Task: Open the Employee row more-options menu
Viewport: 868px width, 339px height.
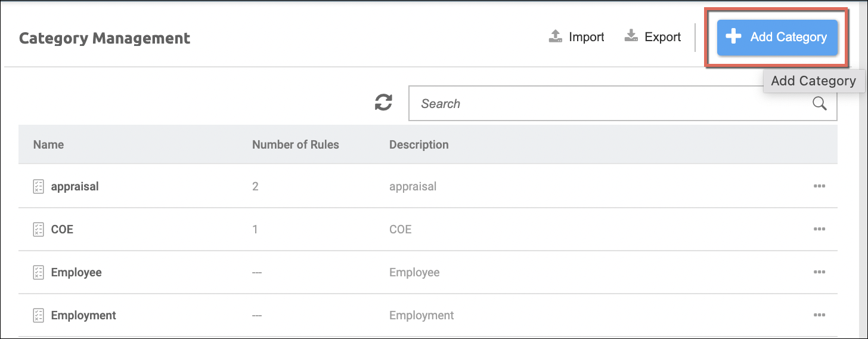Action: pyautogui.click(x=819, y=272)
